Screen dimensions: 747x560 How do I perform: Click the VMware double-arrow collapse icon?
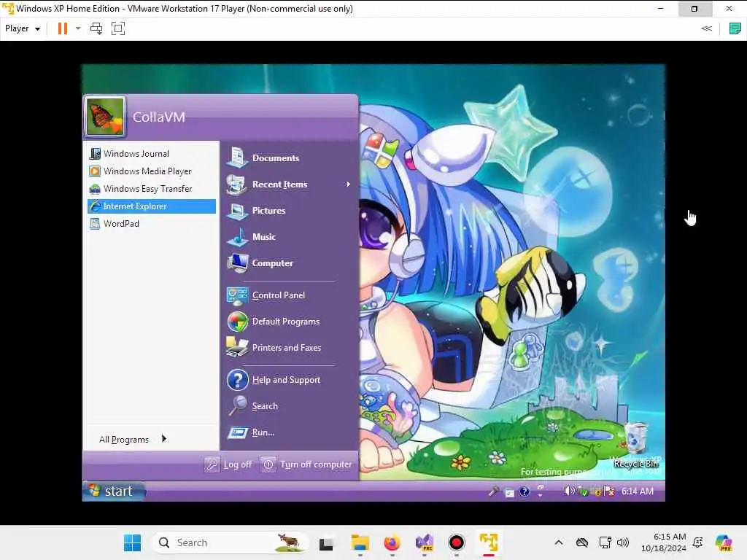click(706, 28)
